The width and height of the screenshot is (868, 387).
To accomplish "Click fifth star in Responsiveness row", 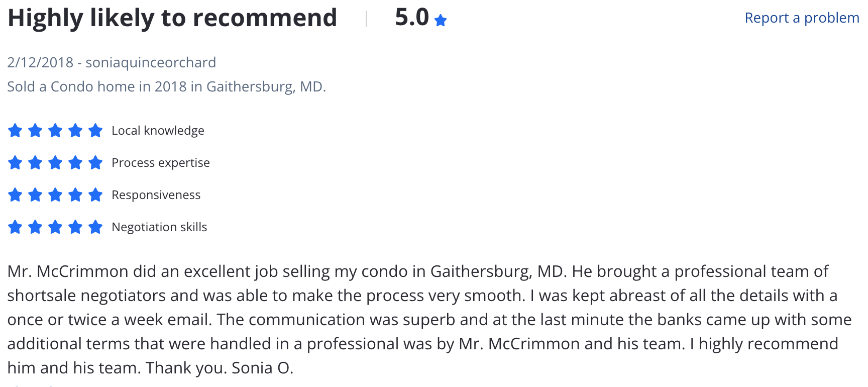I will pos(95,195).
